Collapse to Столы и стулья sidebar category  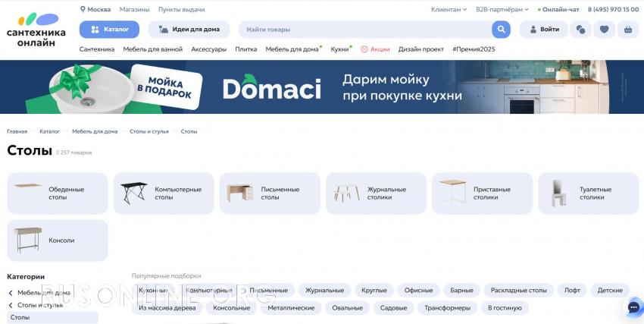pyautogui.click(x=36, y=305)
